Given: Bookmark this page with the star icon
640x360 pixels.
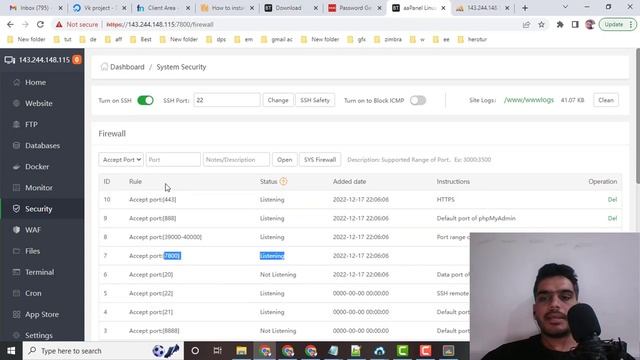Looking at the screenshot, I should 541,24.
